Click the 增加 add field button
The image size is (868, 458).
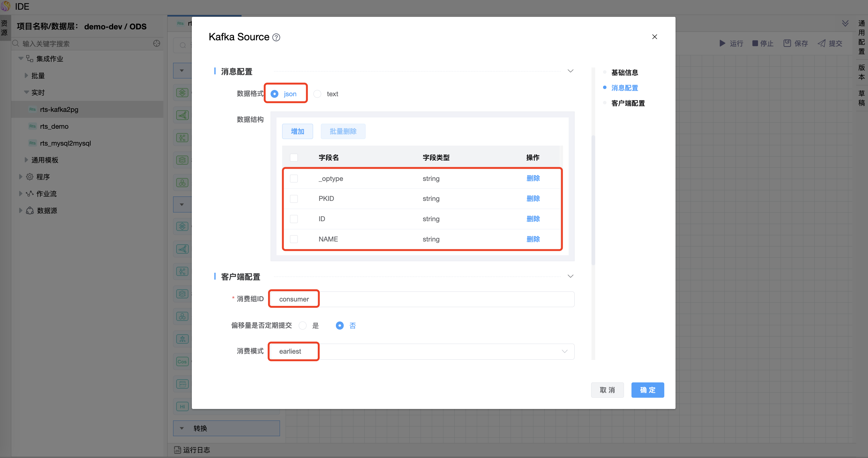pyautogui.click(x=297, y=132)
